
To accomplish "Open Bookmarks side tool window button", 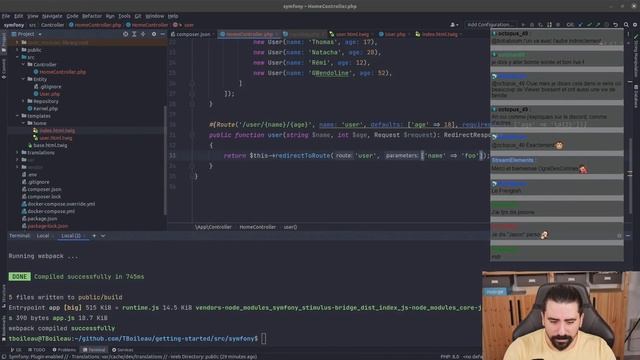I will click(4, 328).
